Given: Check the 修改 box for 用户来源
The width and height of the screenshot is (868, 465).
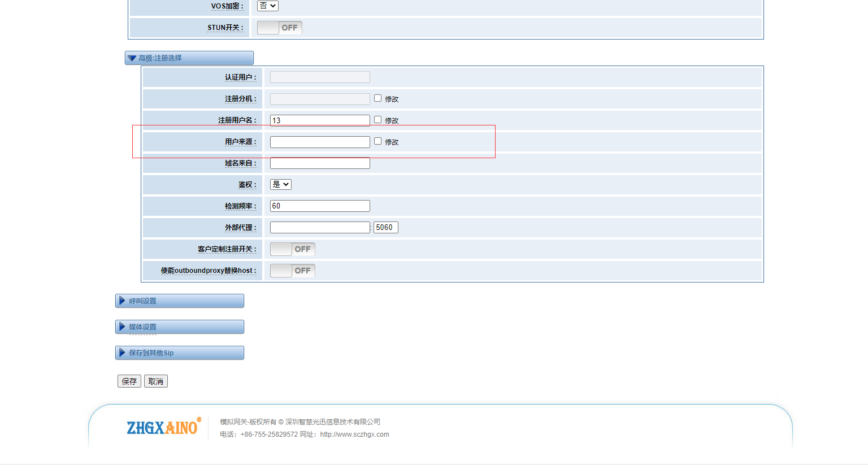Looking at the screenshot, I should (377, 141).
